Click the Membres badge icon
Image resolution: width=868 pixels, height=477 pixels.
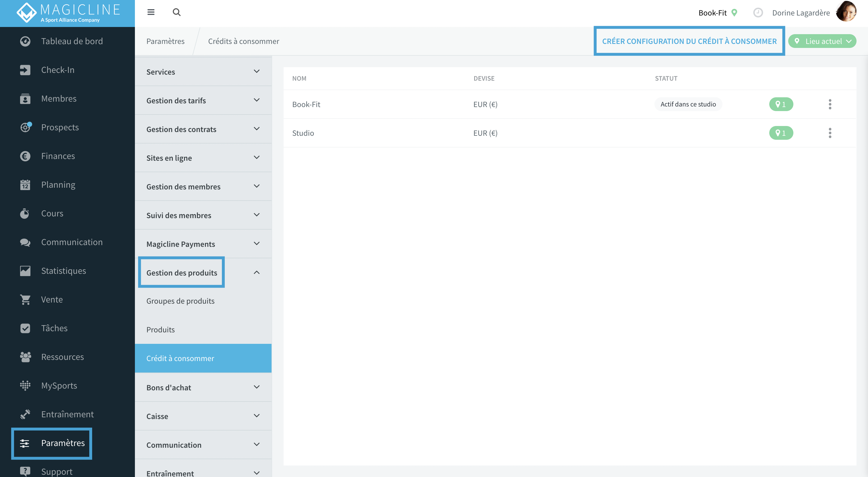(25, 99)
